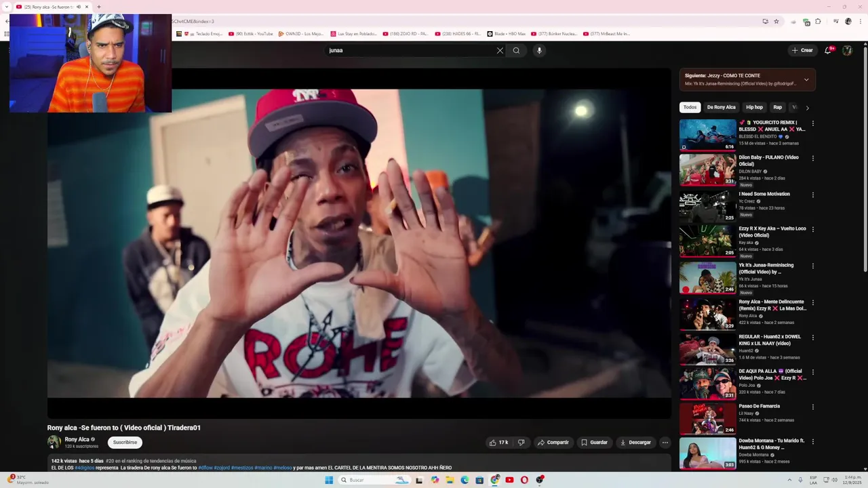Open Yk It's Junaa Reminiscing thumbnail
This screenshot has height=488, width=868.
pyautogui.click(x=707, y=277)
